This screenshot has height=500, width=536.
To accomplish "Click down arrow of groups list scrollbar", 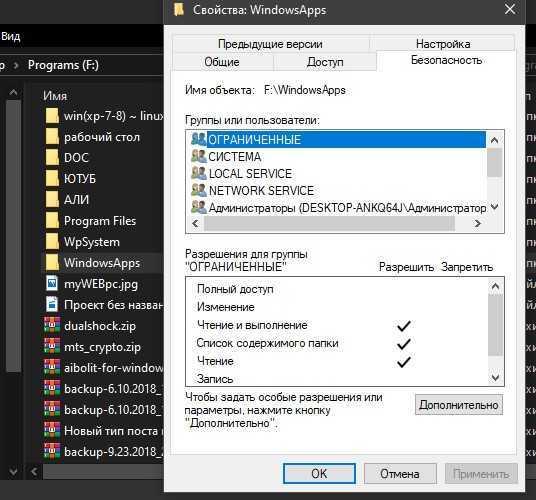I will click(494, 207).
